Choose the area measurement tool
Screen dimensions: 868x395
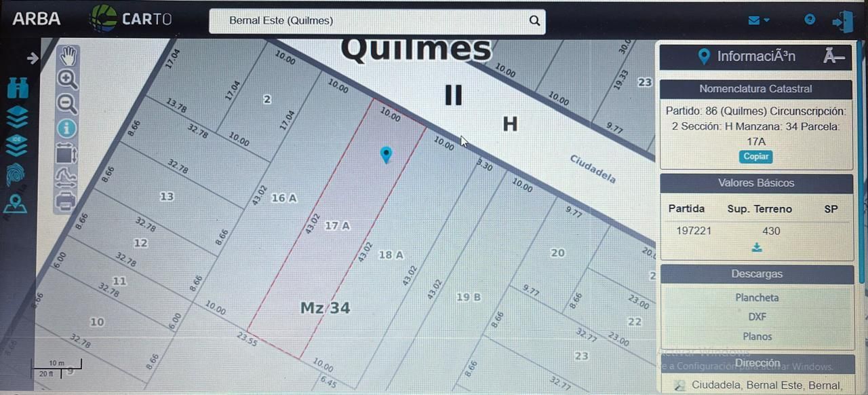tap(66, 153)
